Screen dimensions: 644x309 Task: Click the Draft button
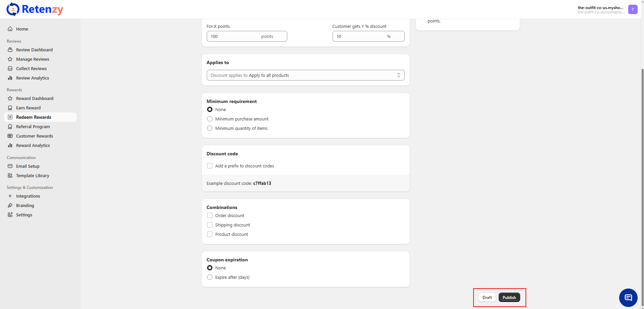click(x=487, y=297)
